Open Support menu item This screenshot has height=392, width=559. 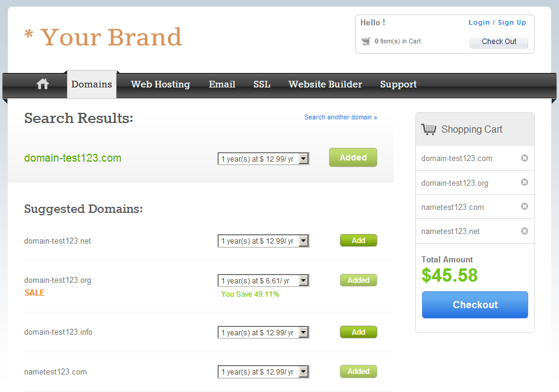(x=398, y=84)
